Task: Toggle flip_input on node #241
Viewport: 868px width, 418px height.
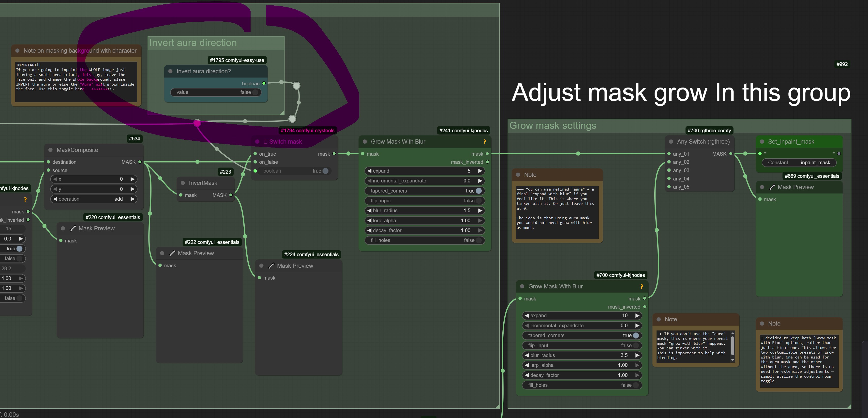Action: point(425,201)
